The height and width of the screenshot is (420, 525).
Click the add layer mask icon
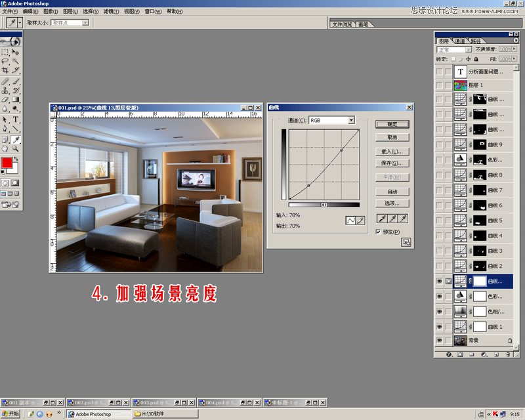click(x=461, y=354)
